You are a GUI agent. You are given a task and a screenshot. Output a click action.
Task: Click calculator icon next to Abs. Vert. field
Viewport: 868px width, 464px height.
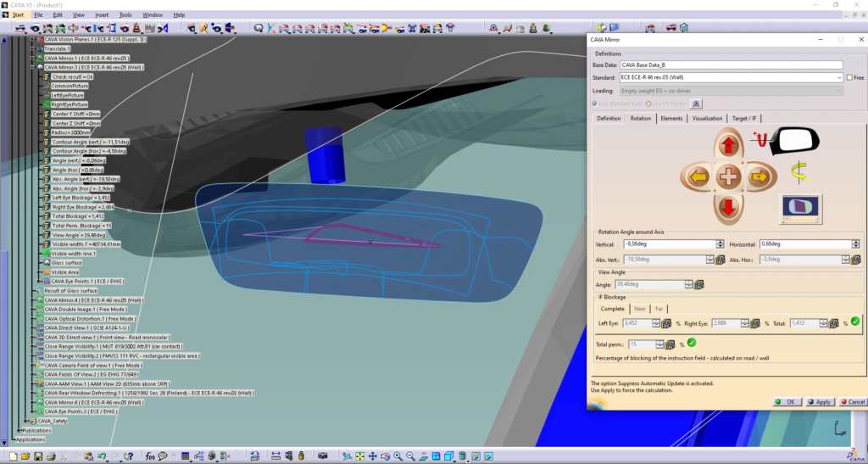[x=721, y=260]
